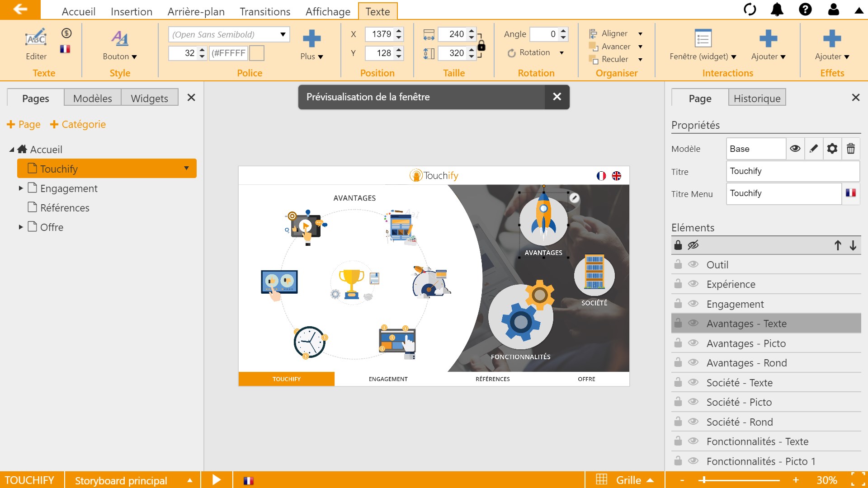The image size is (868, 488).
Task: Open Storyboard principal selector
Action: (x=133, y=480)
